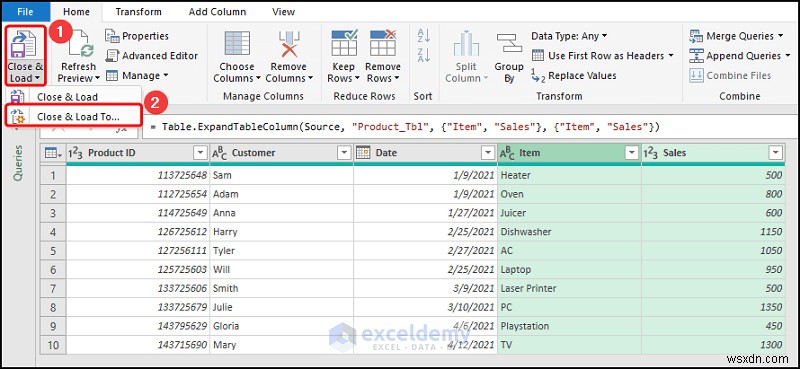Open the Sales column filter dropdown
The height and width of the screenshot is (369, 800).
[776, 153]
